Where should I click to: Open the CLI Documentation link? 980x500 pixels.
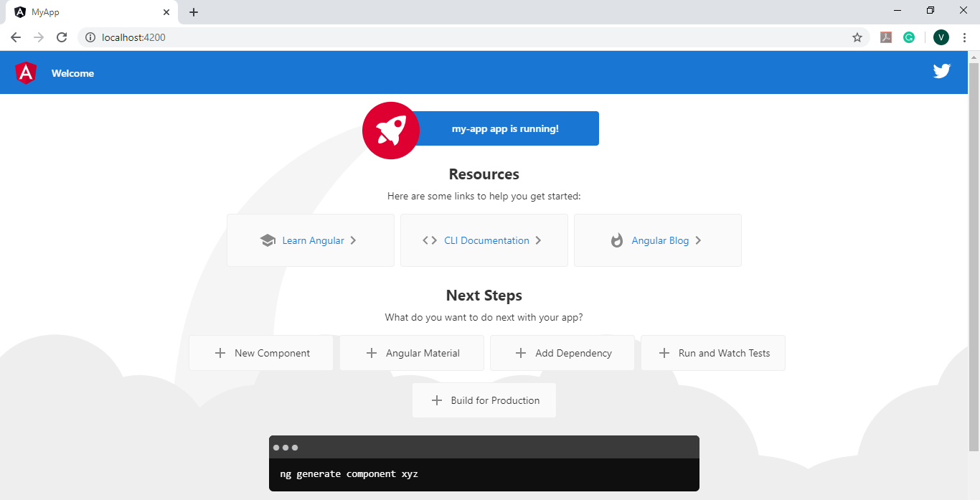[x=486, y=240]
